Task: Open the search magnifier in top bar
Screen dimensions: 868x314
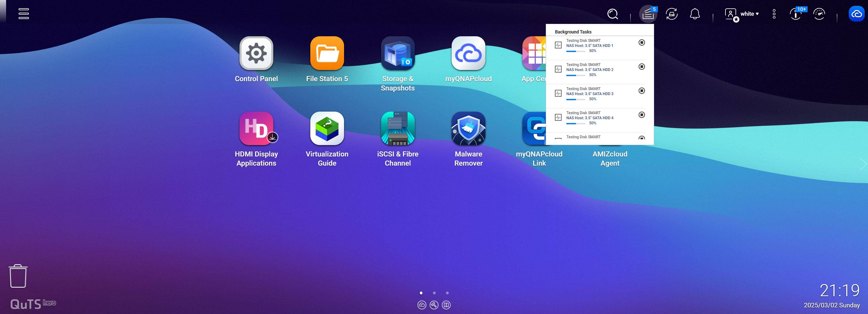Action: click(x=612, y=14)
